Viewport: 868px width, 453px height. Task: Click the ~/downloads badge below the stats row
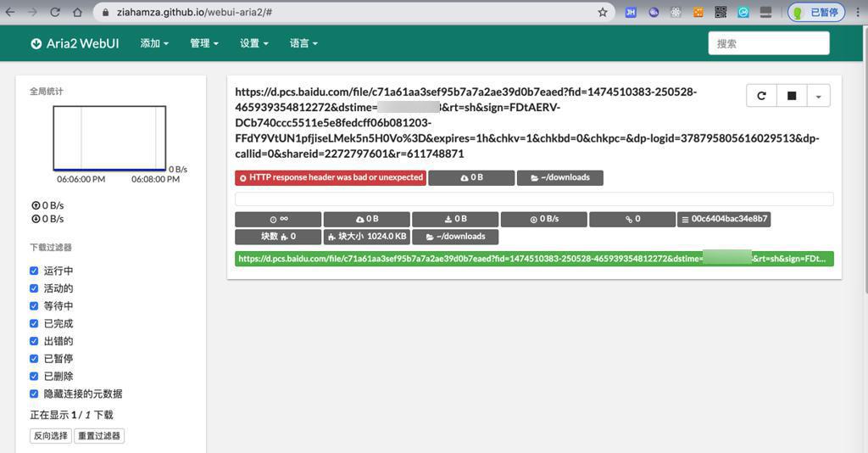click(455, 237)
